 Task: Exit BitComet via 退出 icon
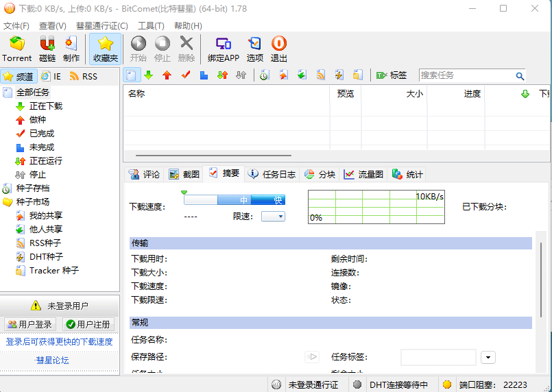[279, 49]
